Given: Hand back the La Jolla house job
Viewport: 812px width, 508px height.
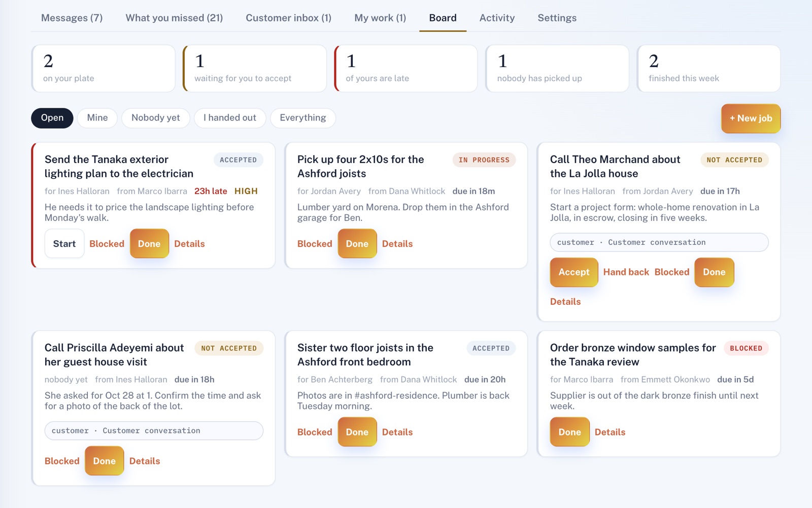Looking at the screenshot, I should coord(626,272).
